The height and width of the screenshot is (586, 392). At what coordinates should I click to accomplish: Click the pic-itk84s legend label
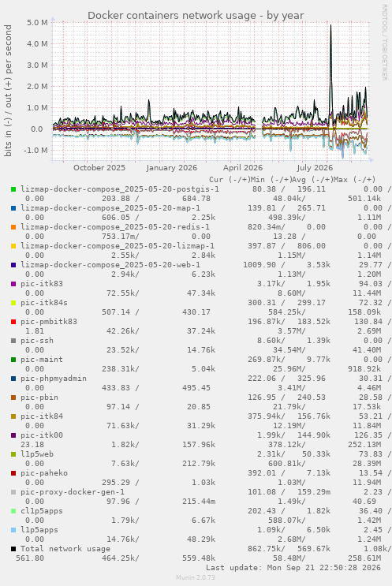[44, 303]
